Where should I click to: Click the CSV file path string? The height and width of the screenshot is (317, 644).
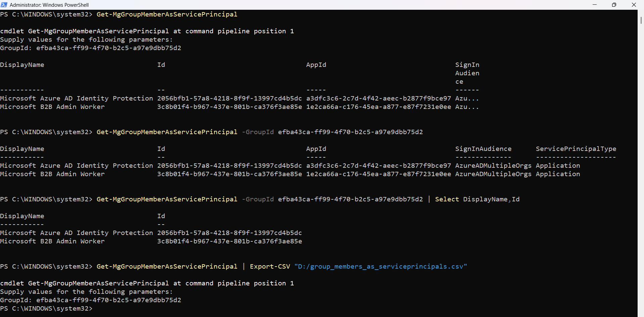tap(380, 267)
